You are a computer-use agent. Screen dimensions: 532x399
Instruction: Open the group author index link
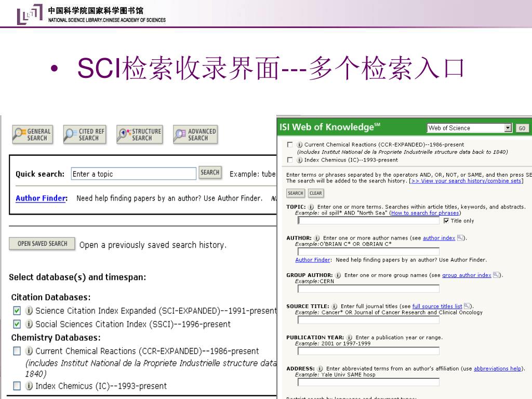click(467, 275)
